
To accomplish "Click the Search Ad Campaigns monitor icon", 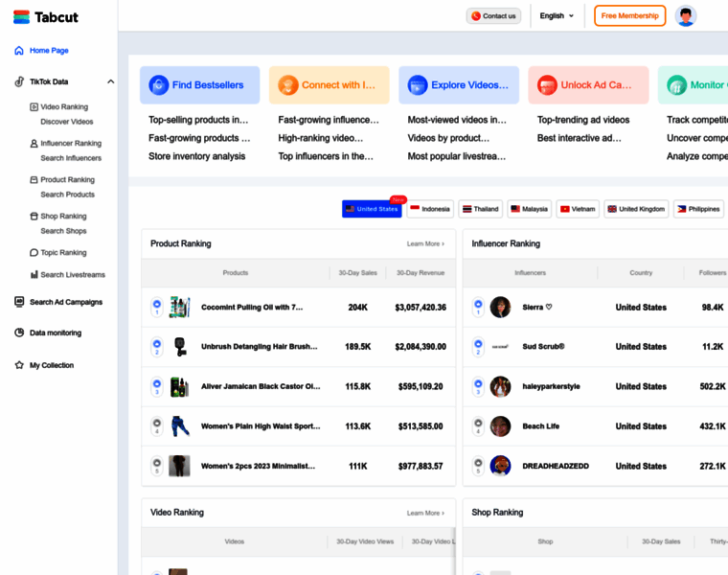I will point(19,302).
